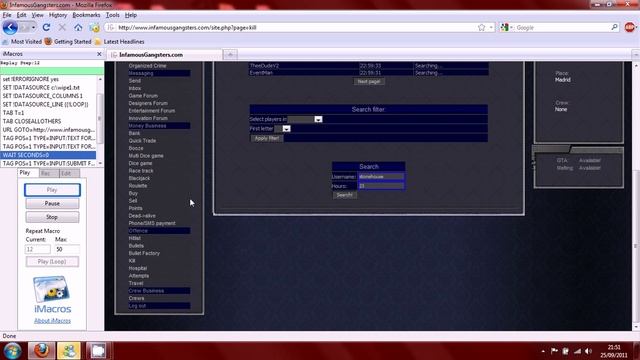Open the address bar history dropdown

(x=491, y=27)
